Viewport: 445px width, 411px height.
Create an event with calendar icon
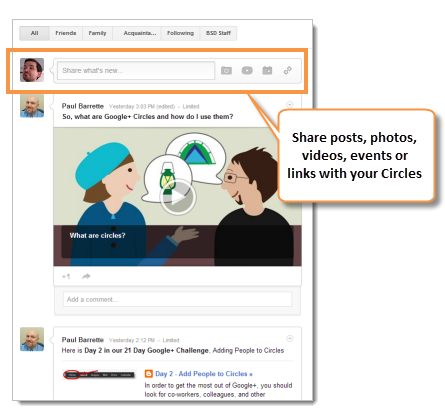267,70
